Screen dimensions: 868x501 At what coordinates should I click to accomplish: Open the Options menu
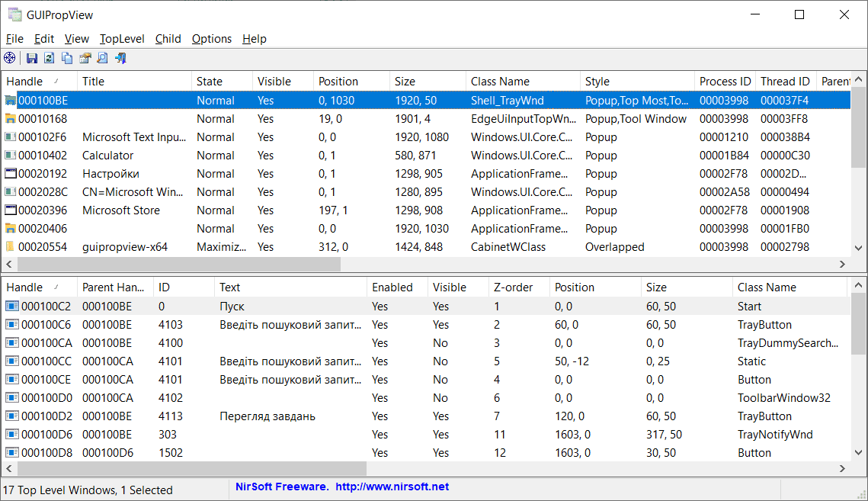[211, 39]
